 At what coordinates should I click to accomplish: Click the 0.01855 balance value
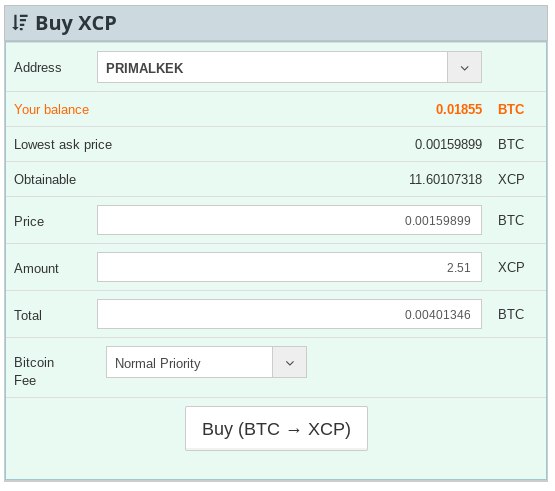point(459,109)
